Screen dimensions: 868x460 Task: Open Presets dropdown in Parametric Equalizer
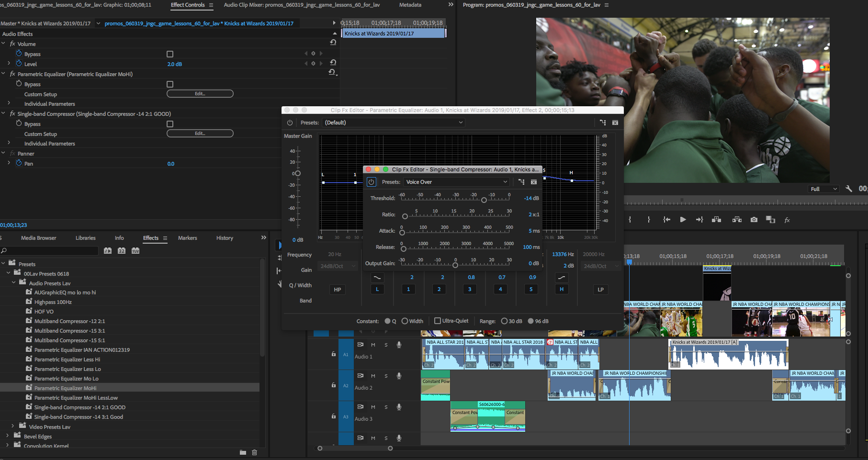coord(394,123)
